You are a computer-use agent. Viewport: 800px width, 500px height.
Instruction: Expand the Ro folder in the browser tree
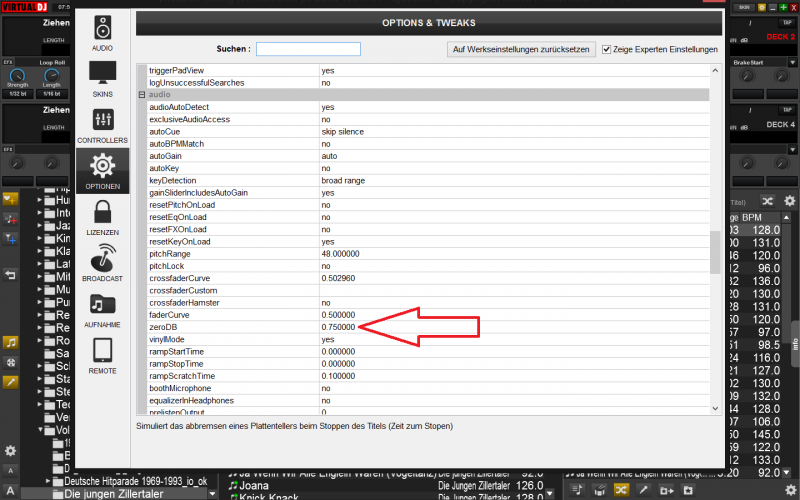40,340
